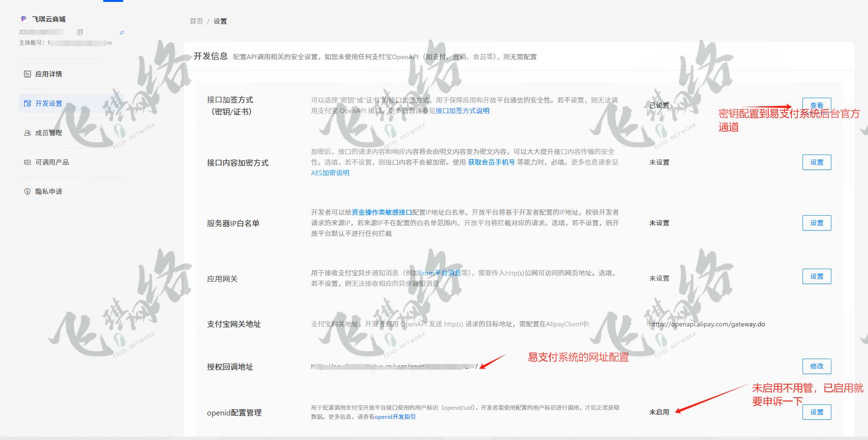
Task: Click the 已设置 status text
Action: pyautogui.click(x=659, y=105)
